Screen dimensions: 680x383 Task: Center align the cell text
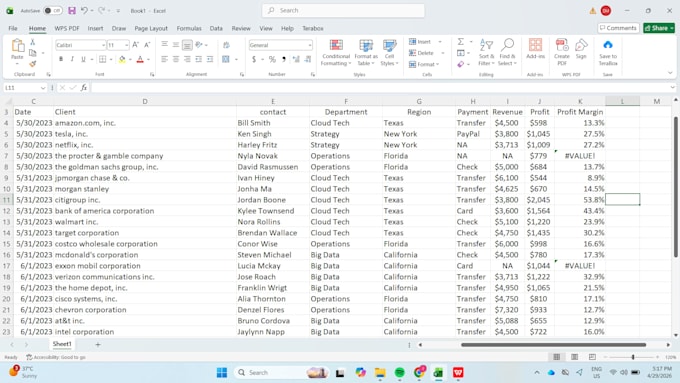(176, 59)
